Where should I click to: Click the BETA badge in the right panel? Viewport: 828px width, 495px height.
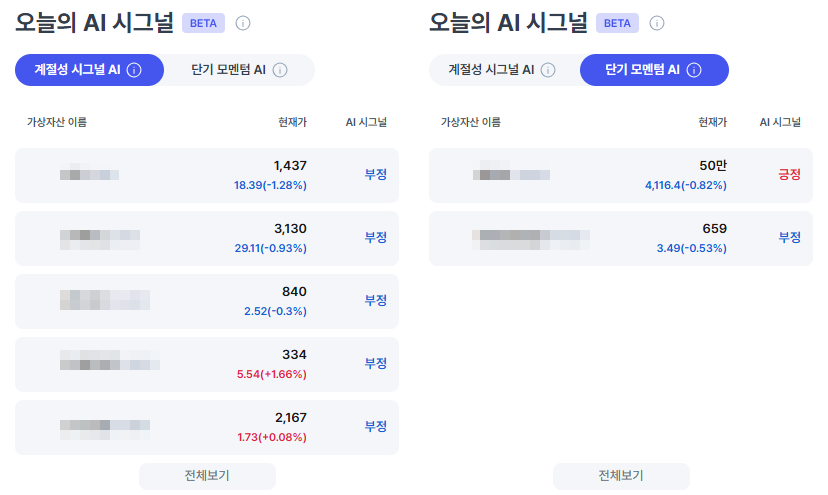pos(618,23)
